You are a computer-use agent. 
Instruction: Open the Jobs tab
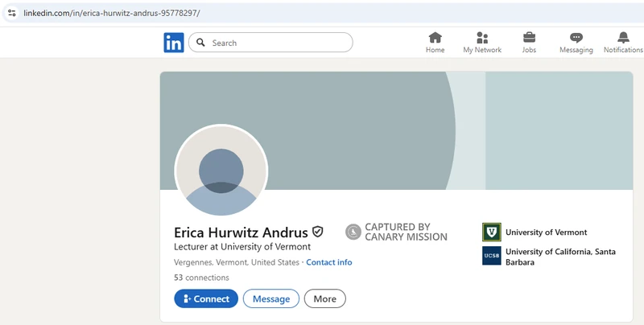pyautogui.click(x=529, y=43)
